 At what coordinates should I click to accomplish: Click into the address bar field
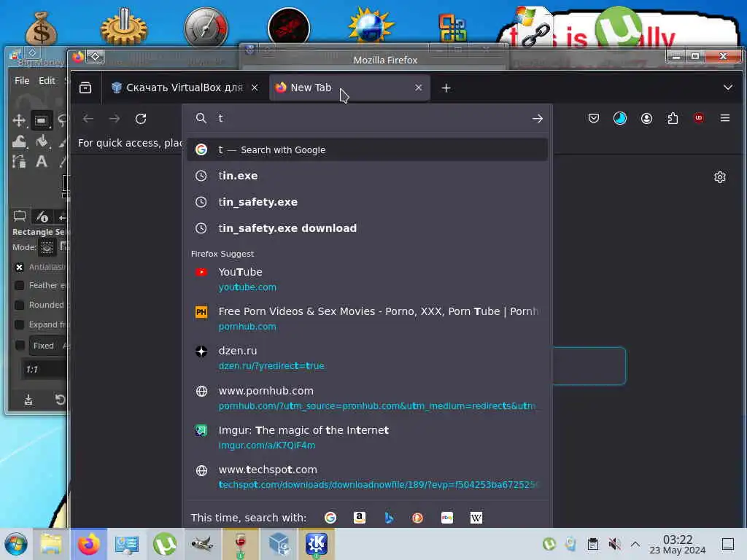point(367,118)
